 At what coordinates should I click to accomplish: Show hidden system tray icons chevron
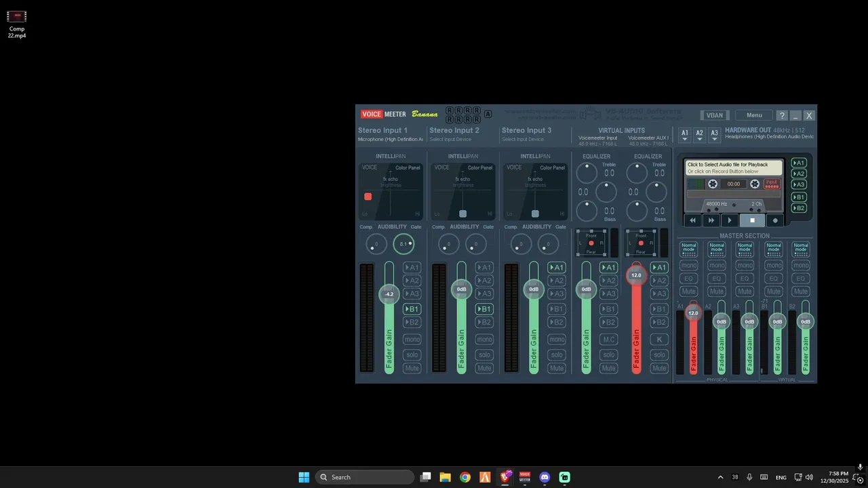(720, 477)
